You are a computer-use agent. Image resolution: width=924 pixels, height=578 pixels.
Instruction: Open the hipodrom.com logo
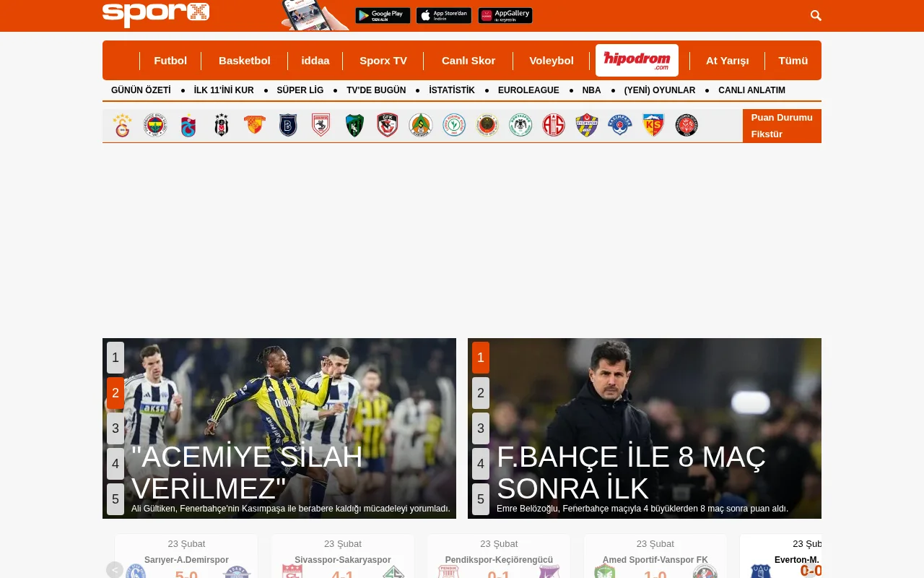(x=637, y=60)
